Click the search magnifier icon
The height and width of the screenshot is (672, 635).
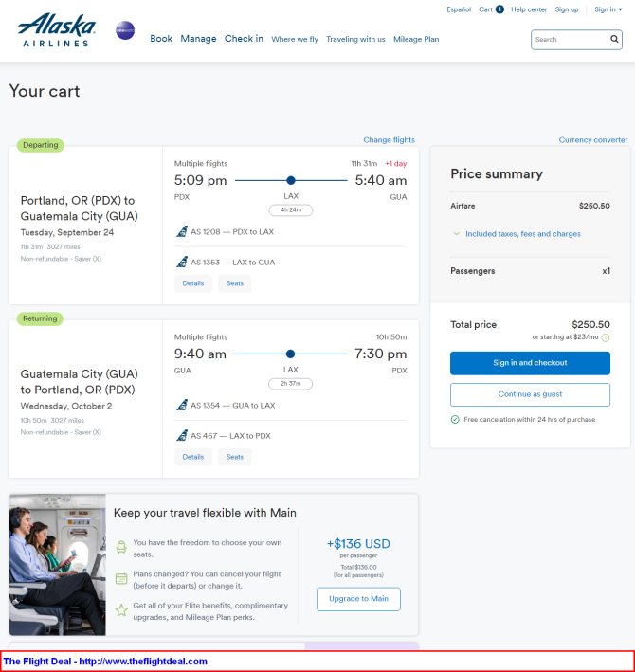pos(614,39)
